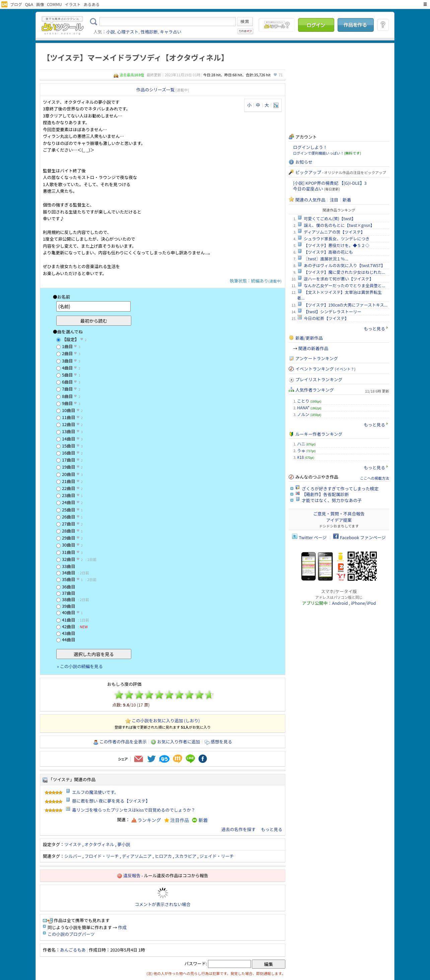The height and width of the screenshot is (980, 430).
Task: Click the QR code image
Action: click(362, 566)
